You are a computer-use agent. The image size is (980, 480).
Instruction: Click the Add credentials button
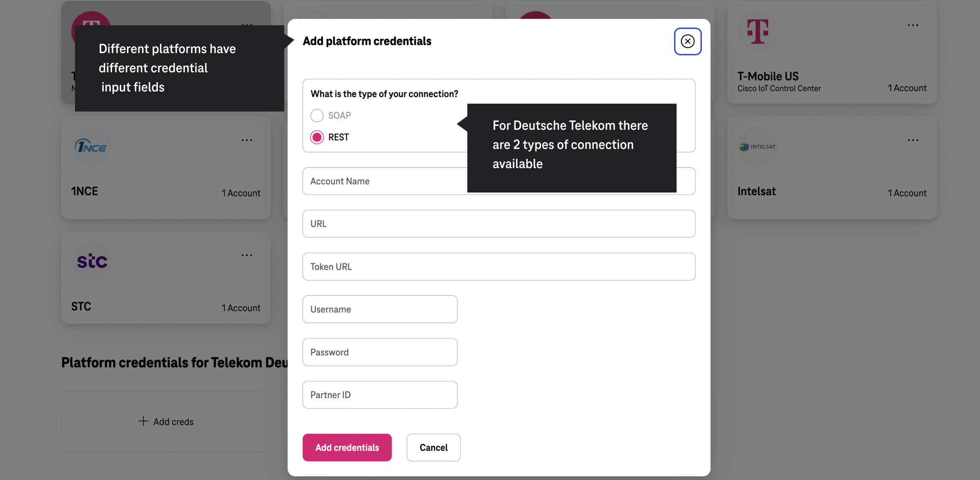click(x=347, y=447)
